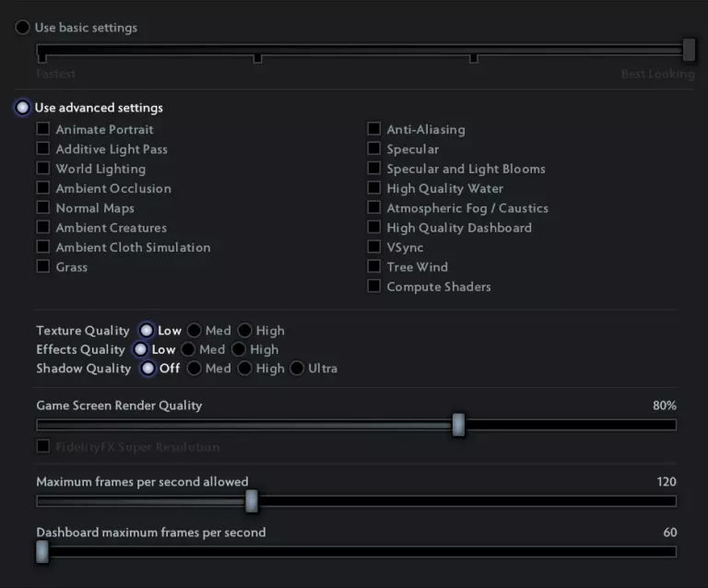Select the Use advanced settings radio button

22,108
